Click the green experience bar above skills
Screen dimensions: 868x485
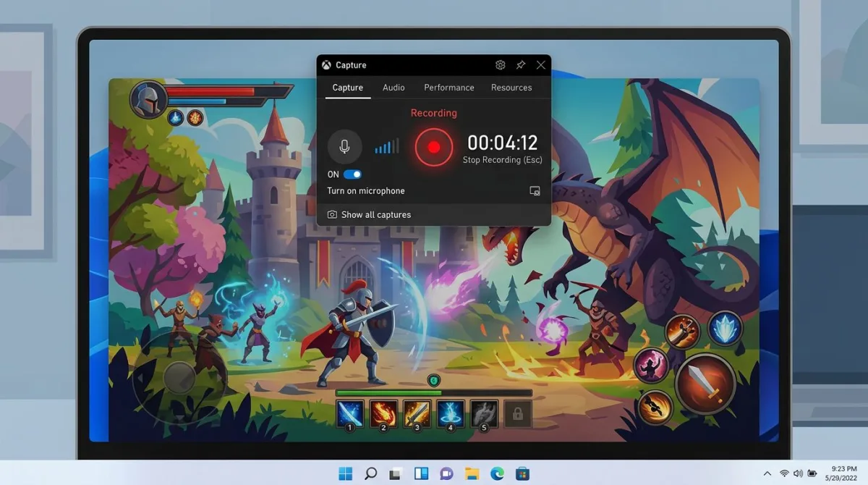pos(434,393)
